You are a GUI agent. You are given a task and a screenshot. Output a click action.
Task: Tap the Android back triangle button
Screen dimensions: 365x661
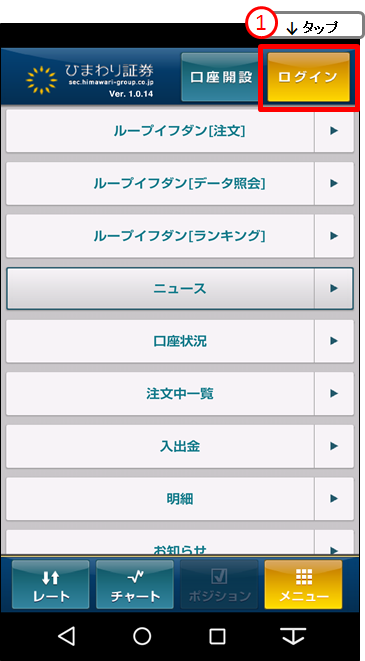point(67,636)
